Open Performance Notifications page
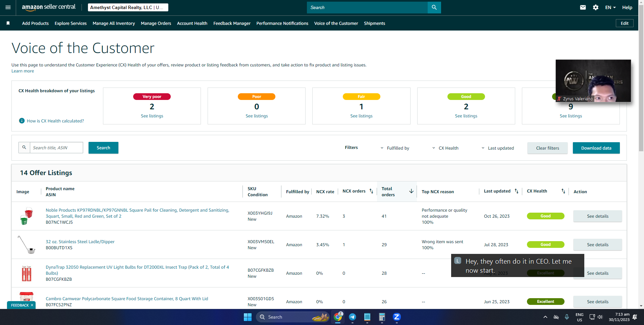The image size is (644, 325). click(x=282, y=23)
